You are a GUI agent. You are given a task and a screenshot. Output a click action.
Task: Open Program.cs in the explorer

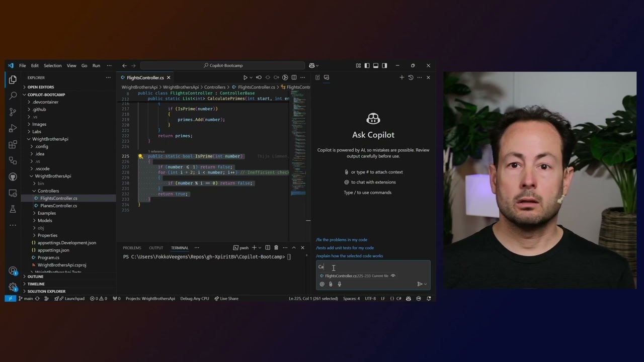(48, 257)
